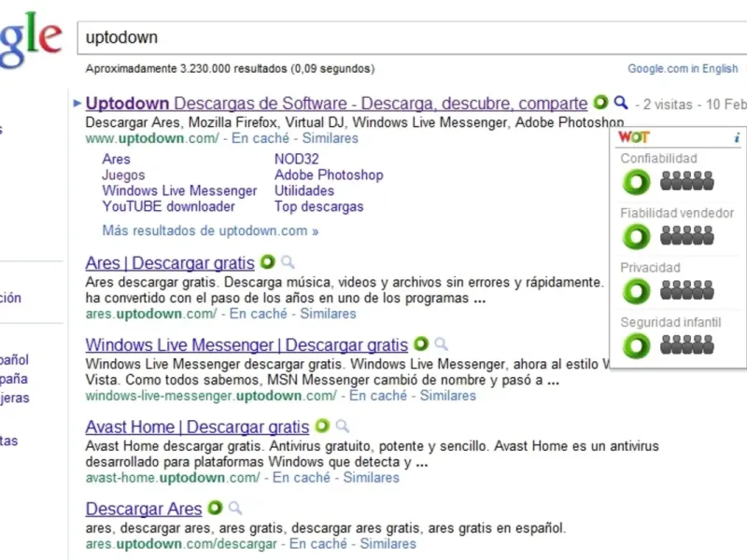Image resolution: width=747 pixels, height=560 pixels.
Task: Open Similares for ares.uptodown.com/descargar
Action: [388, 544]
